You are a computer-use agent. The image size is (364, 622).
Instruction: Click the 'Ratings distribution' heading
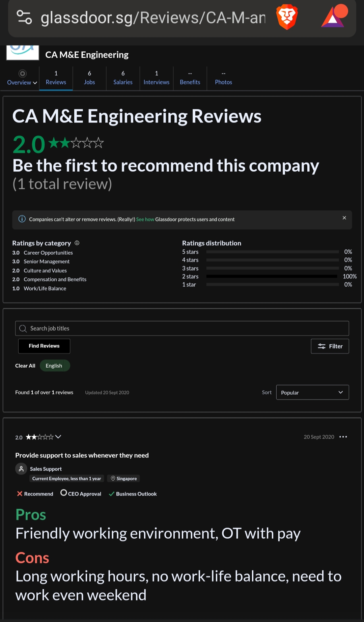(212, 243)
